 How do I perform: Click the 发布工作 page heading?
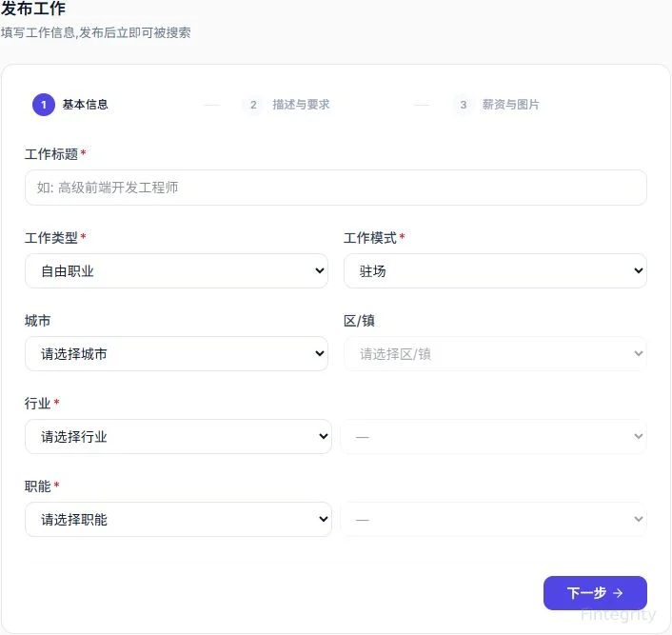tap(33, 9)
